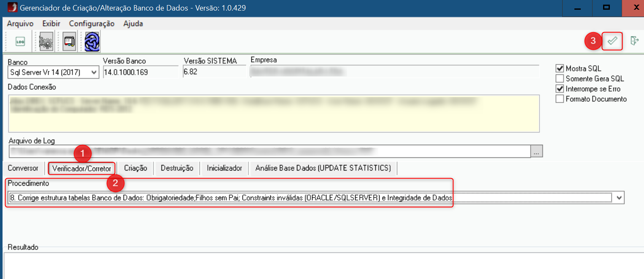
Task: Expand the Banco SQL Server dropdown
Action: point(94,73)
